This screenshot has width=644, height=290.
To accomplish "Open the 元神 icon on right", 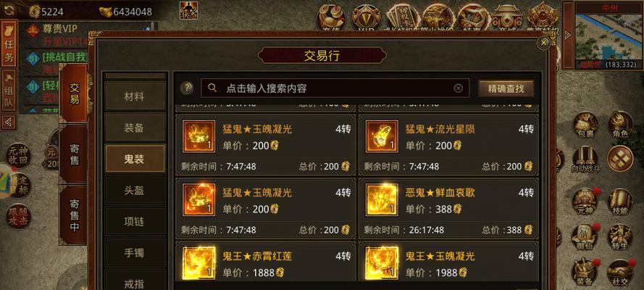I will tap(585, 202).
